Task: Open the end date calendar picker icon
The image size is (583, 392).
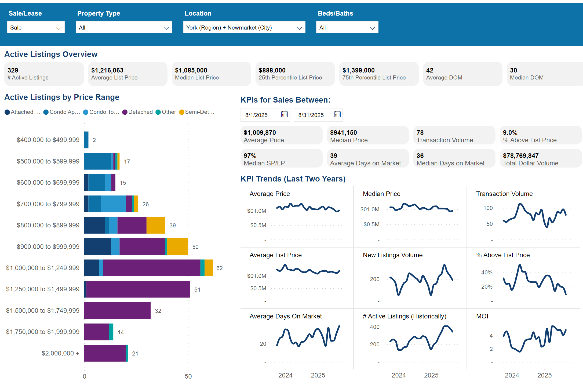Action: click(x=337, y=115)
